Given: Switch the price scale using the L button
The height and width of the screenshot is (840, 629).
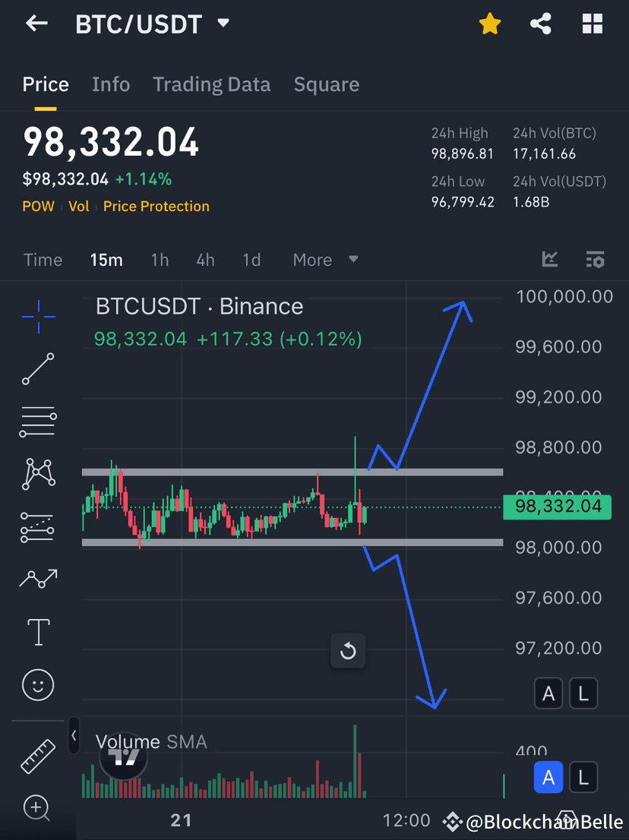Looking at the screenshot, I should (583, 693).
